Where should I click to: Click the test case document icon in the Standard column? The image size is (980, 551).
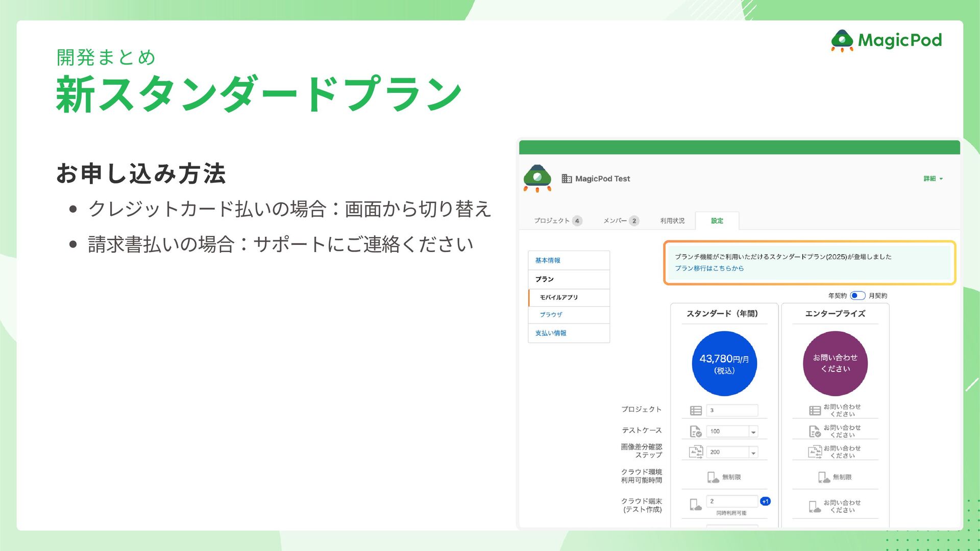click(x=696, y=432)
